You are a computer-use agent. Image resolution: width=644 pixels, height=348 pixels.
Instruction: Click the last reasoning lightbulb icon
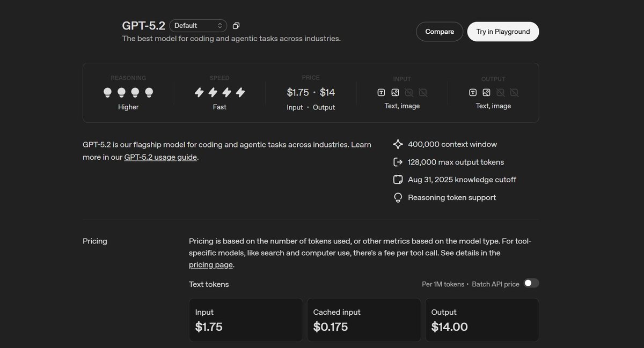click(x=149, y=93)
